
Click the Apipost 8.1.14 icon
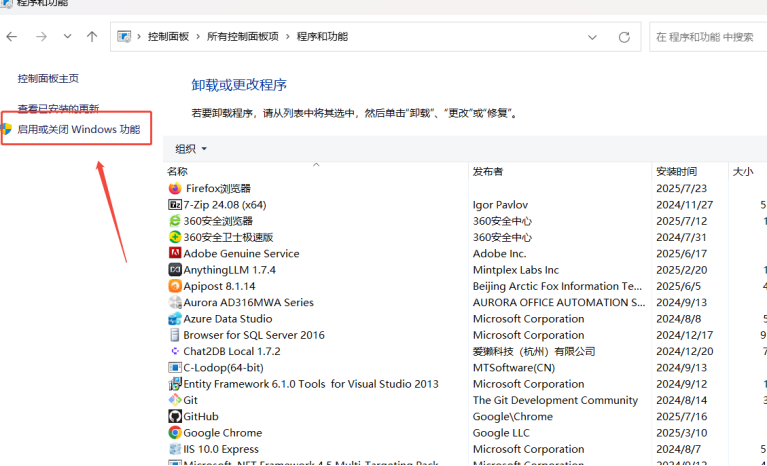point(175,286)
